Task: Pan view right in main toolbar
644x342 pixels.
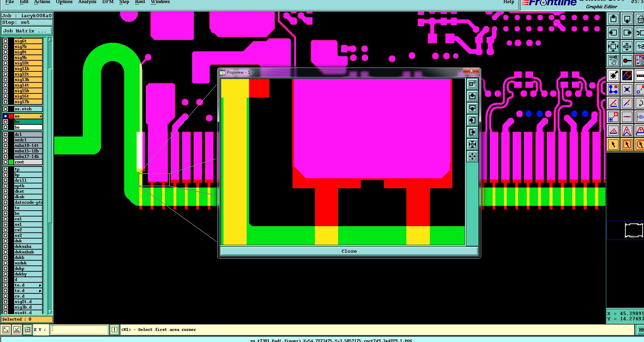Action: (627, 33)
